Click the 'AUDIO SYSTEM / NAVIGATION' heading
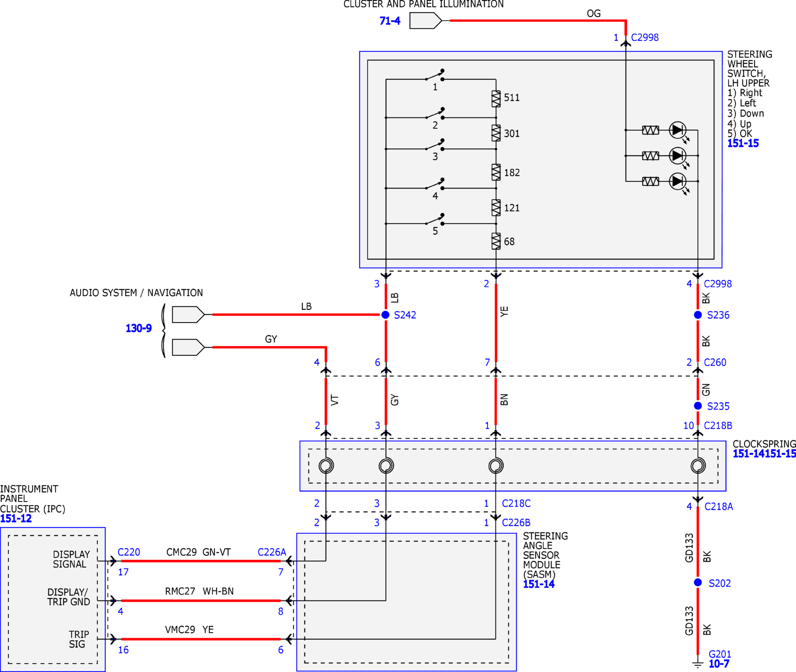The height and width of the screenshot is (672, 796). [136, 292]
